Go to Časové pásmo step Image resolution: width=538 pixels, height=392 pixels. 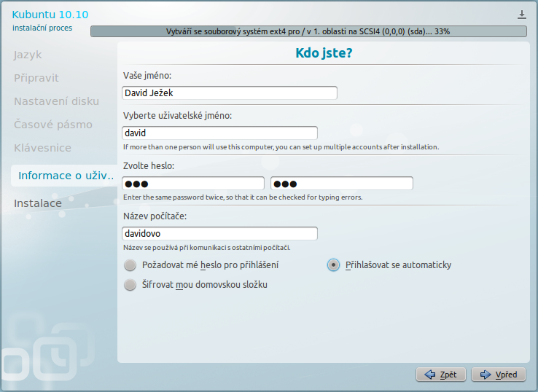click(x=53, y=125)
